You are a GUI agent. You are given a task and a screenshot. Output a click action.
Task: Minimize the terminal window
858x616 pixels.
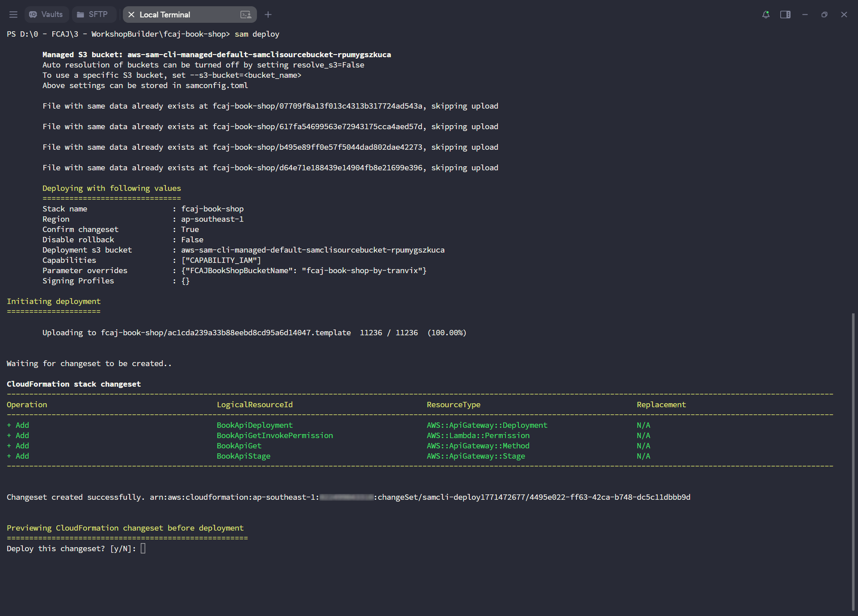point(805,14)
